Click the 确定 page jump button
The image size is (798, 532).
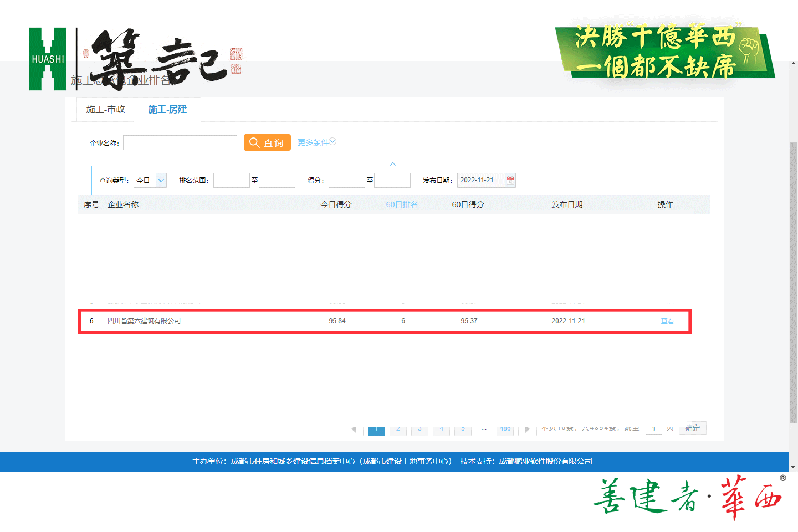tap(693, 428)
